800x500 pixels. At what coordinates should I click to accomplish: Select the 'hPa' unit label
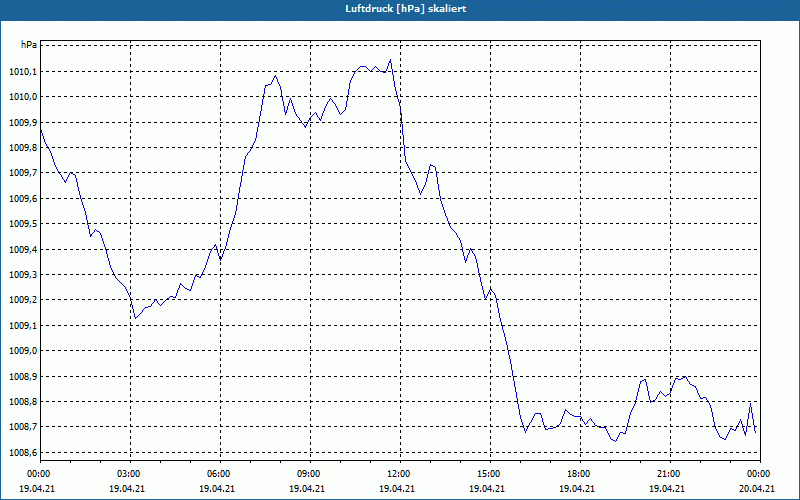(29, 45)
